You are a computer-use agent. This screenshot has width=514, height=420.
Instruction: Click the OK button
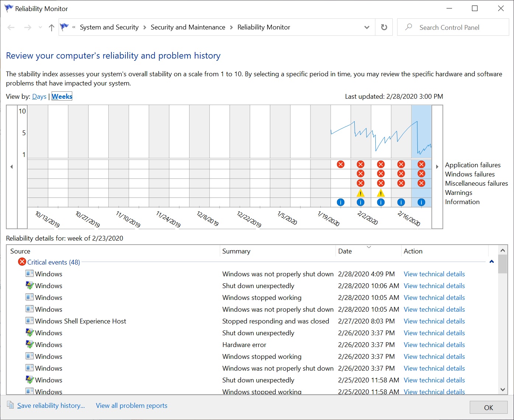[489, 407]
